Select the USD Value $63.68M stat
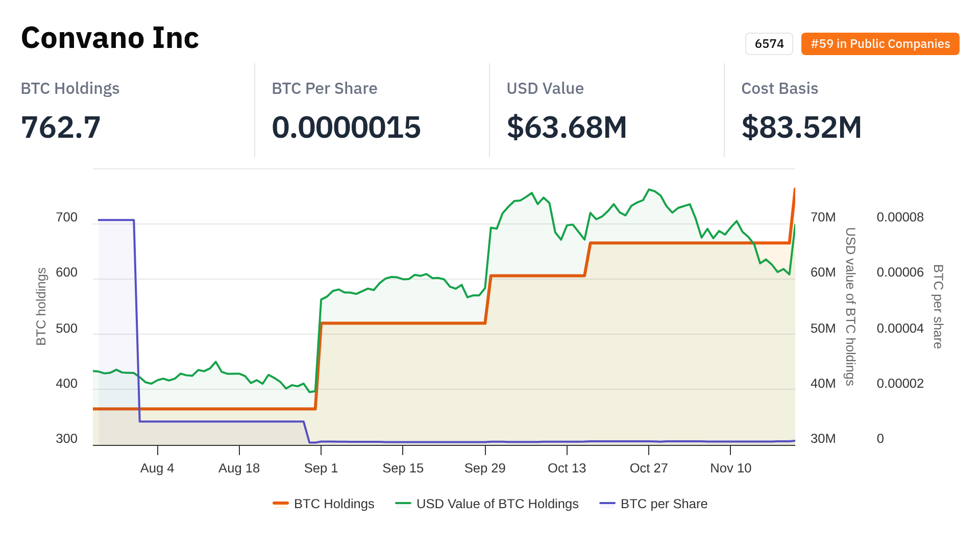The image size is (980, 551). [x=567, y=127]
